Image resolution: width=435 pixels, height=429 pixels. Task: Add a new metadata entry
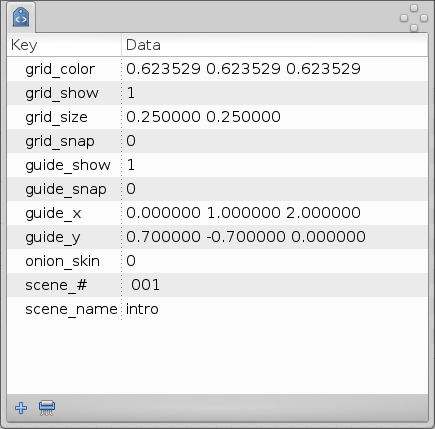coord(21,408)
